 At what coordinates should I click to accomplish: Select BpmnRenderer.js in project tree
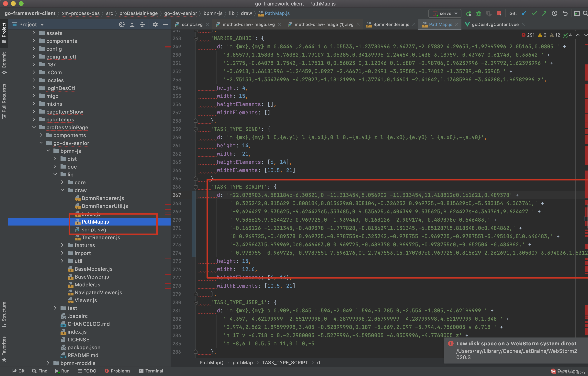[103, 198]
